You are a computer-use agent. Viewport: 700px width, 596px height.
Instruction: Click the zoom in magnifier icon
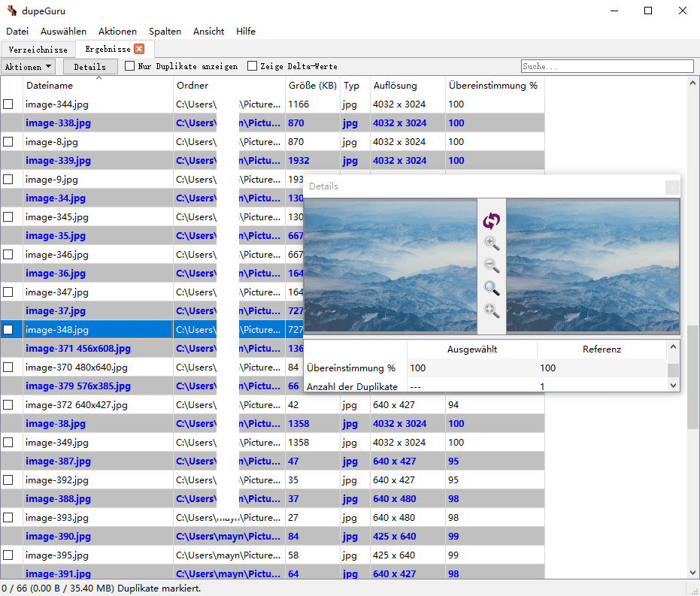491,243
